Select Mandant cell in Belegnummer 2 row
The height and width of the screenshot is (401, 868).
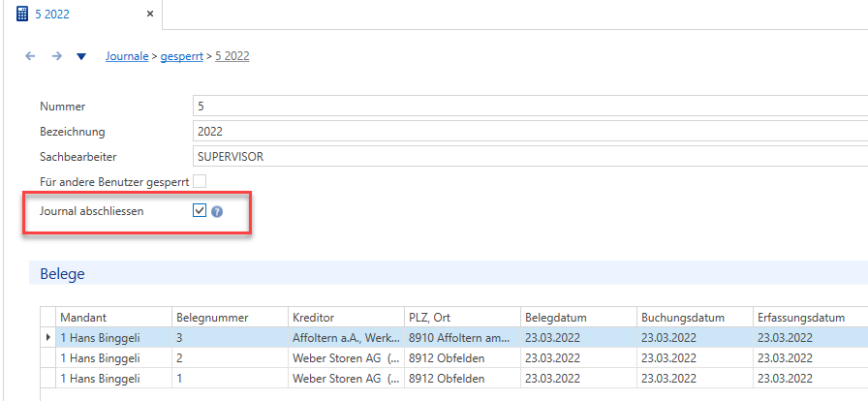(x=113, y=358)
